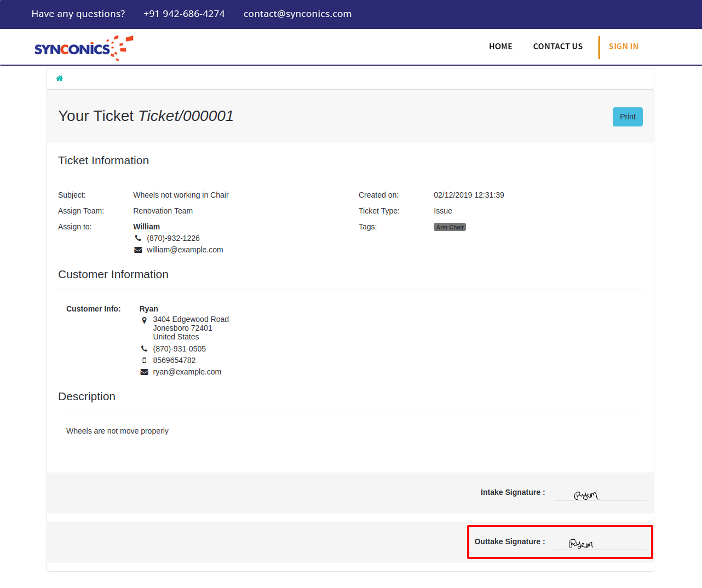The width and height of the screenshot is (702, 588).
Task: Click the home breadcrumb icon
Action: pos(60,78)
